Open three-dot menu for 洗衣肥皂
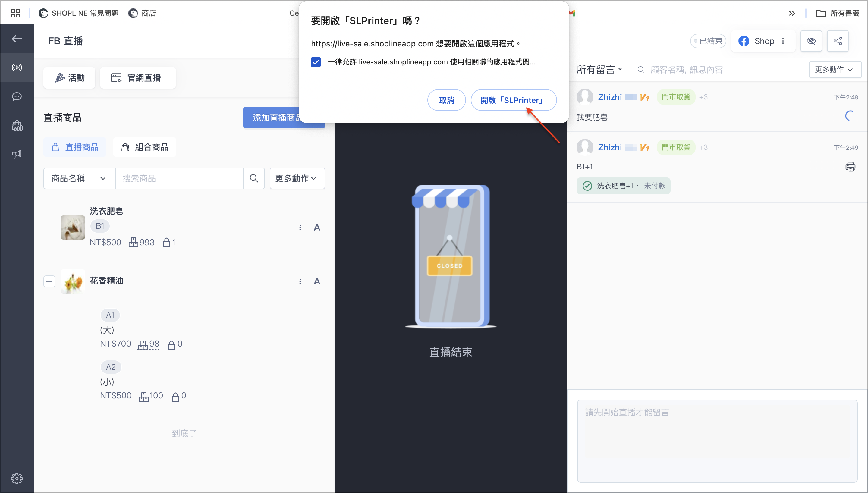The width and height of the screenshot is (868, 493). pos(300,228)
